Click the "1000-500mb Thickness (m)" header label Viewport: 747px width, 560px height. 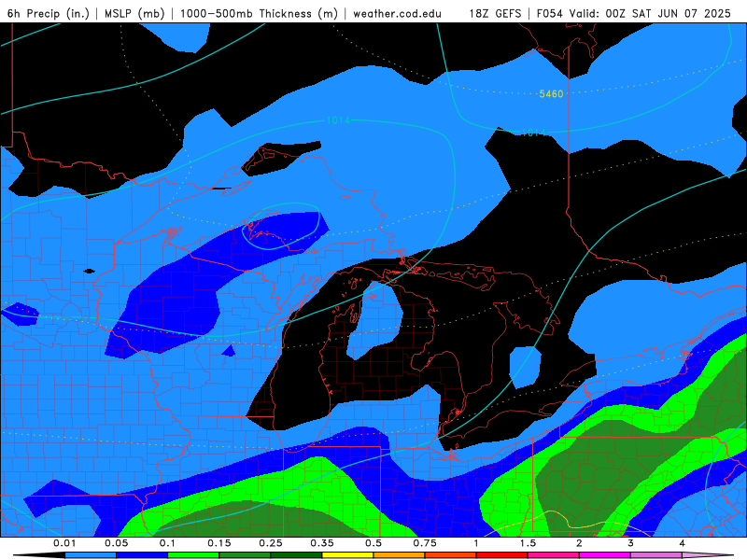pos(259,13)
